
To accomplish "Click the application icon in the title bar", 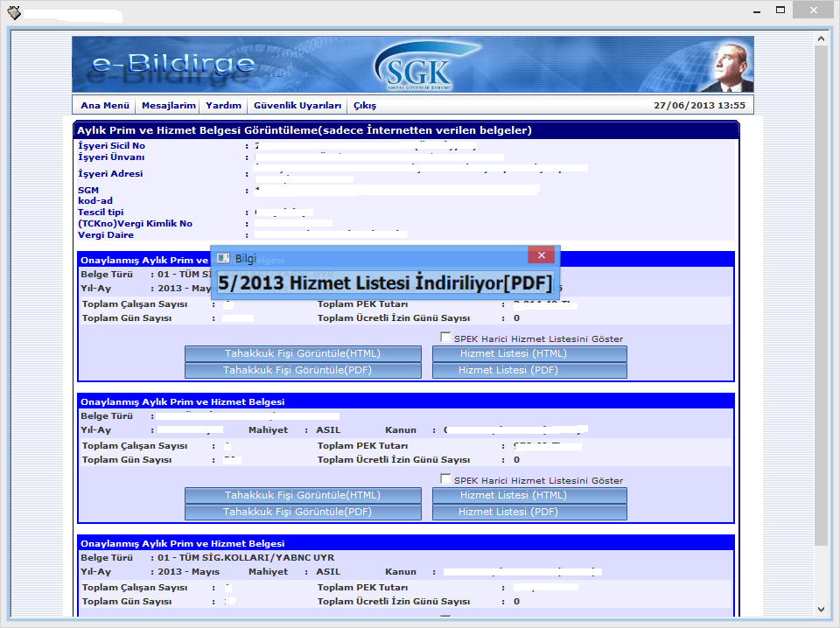I will click(x=14, y=12).
